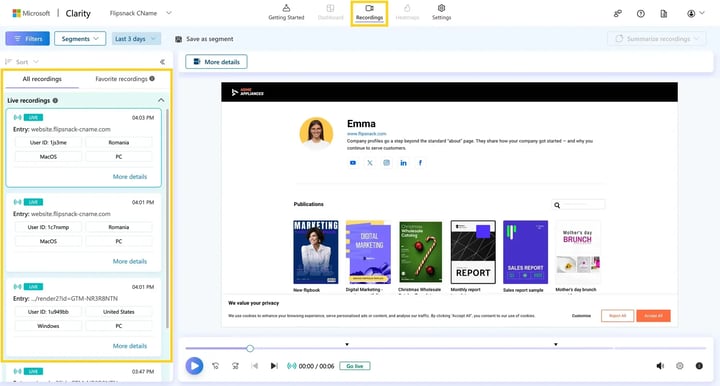
Task: Open the Digital Marketing publication thumbnail
Action: (x=368, y=252)
